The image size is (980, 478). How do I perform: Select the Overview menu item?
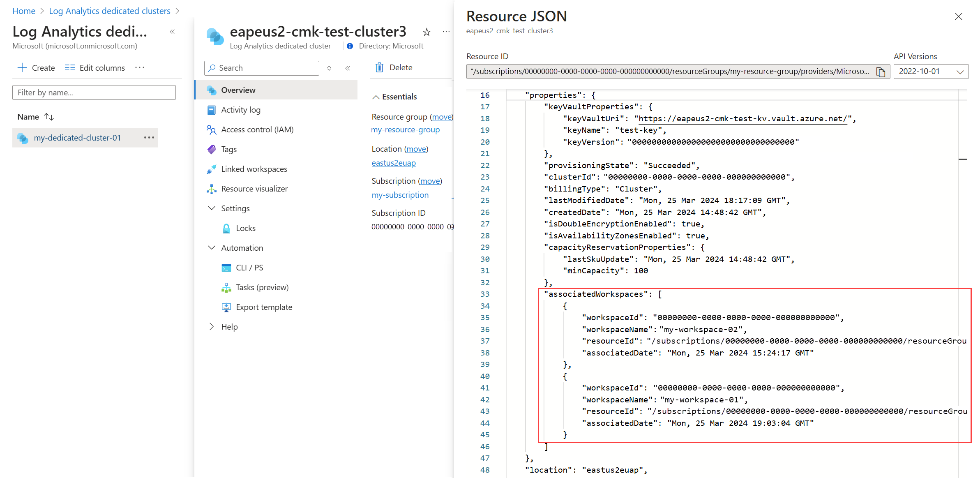[x=238, y=90]
